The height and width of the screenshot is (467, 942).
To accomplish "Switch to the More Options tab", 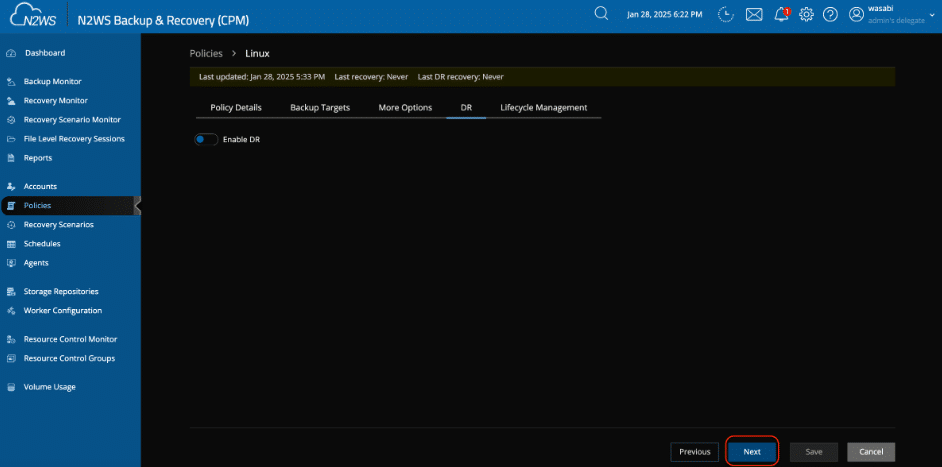I will [x=405, y=108].
